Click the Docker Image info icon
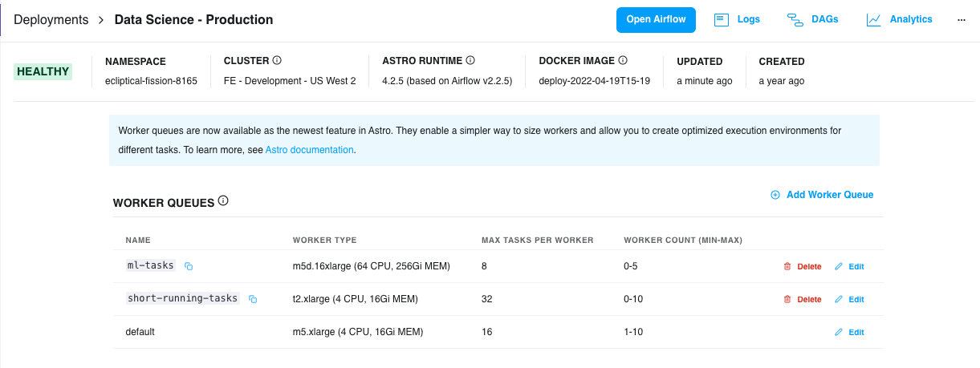 [623, 61]
